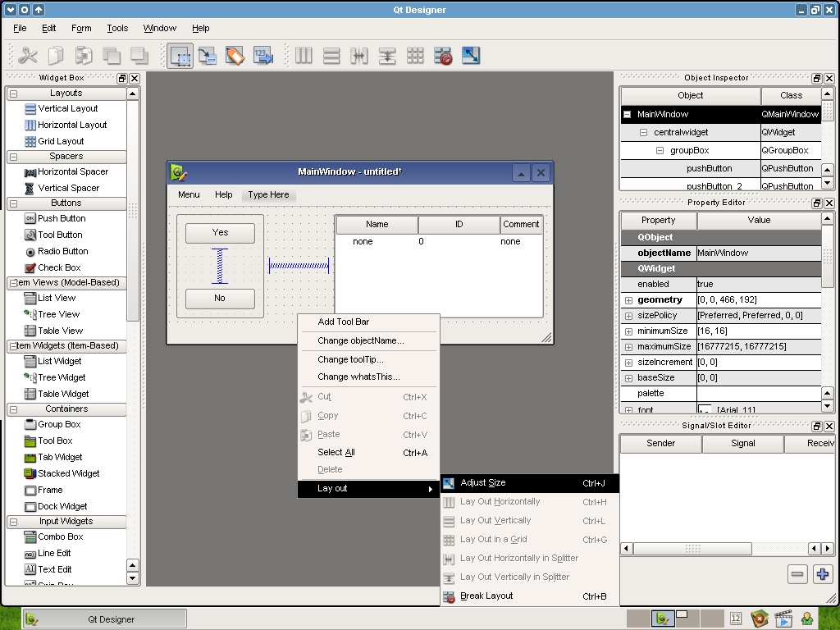Pick Tool Button widget in Widget Box
The height and width of the screenshot is (630, 840).
click(x=53, y=235)
